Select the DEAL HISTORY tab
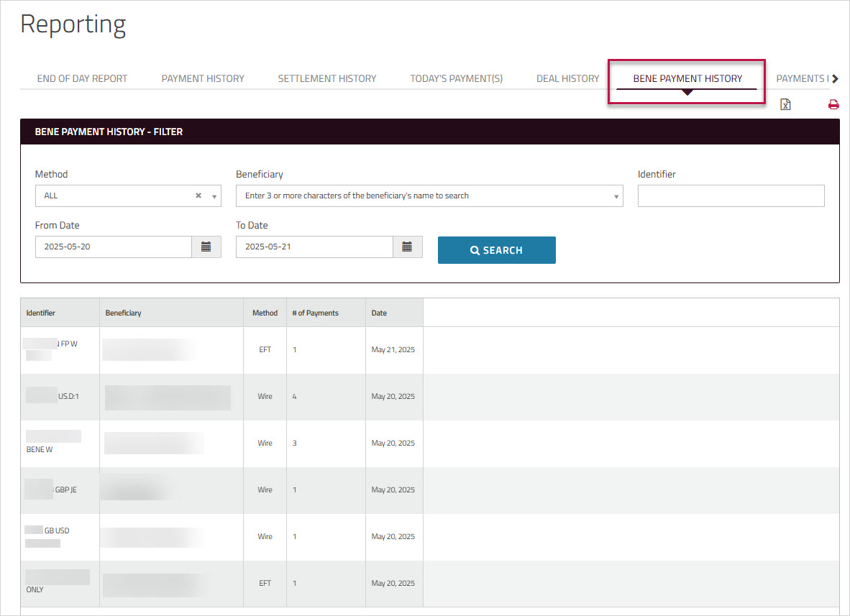This screenshot has width=850, height=616. 567,78
